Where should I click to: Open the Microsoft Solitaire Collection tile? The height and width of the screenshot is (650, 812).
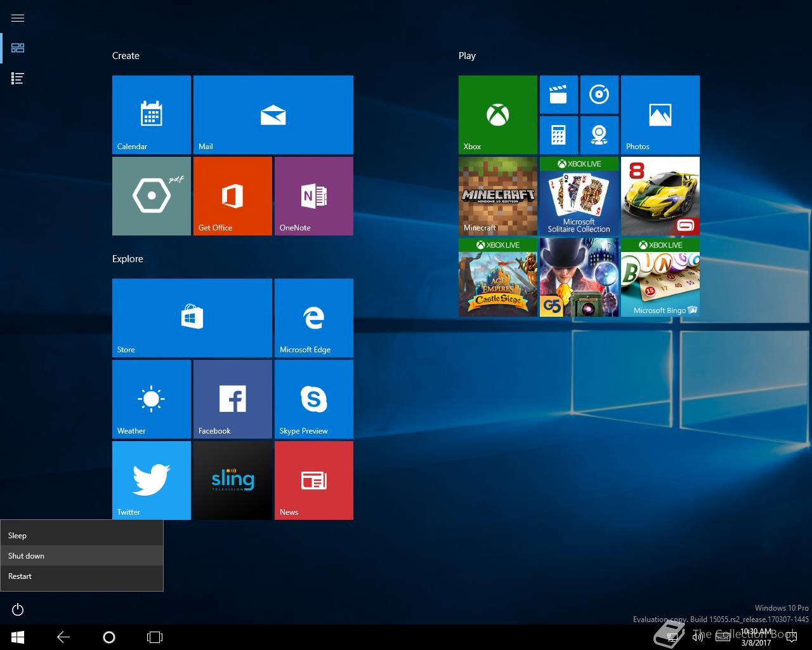point(579,196)
